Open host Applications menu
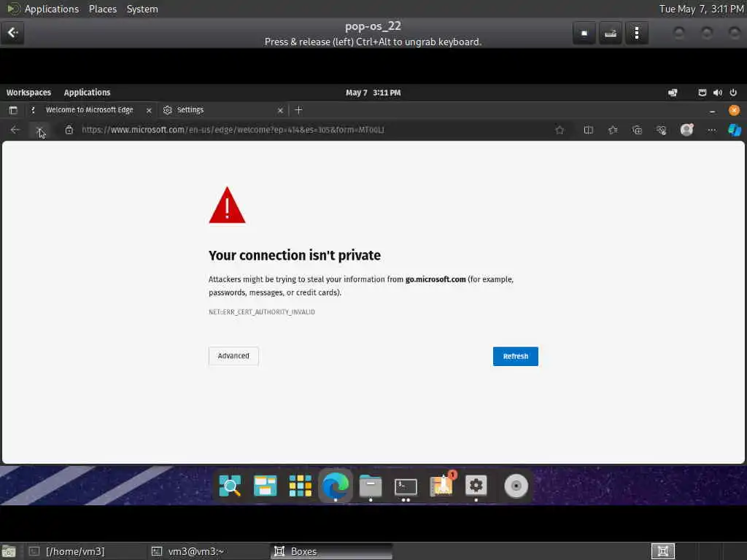This screenshot has width=747, height=560. [x=52, y=9]
